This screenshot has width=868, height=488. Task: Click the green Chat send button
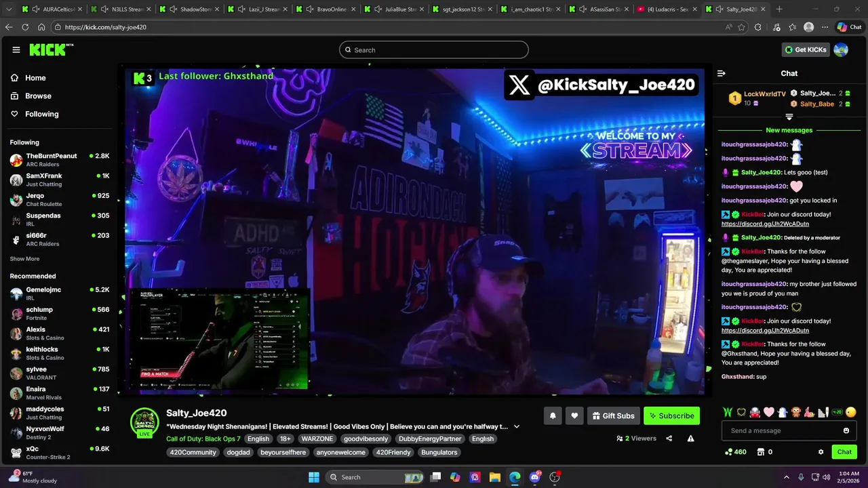pyautogui.click(x=844, y=452)
